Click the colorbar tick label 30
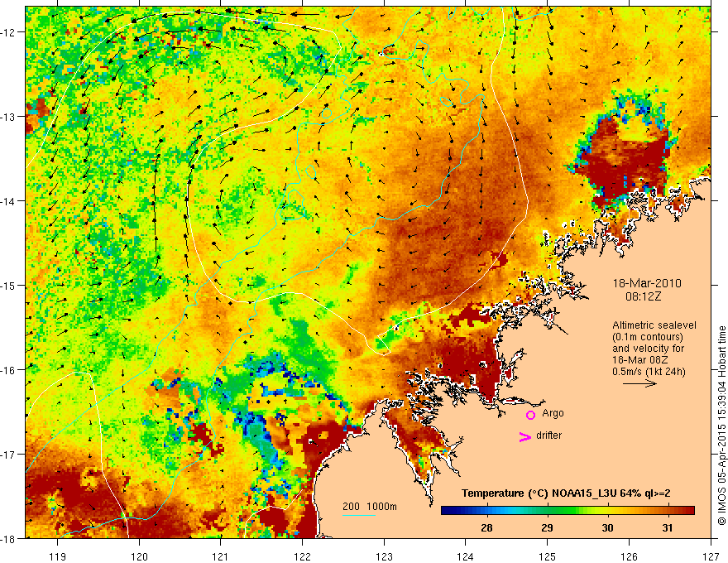728x563 pixels. (607, 527)
